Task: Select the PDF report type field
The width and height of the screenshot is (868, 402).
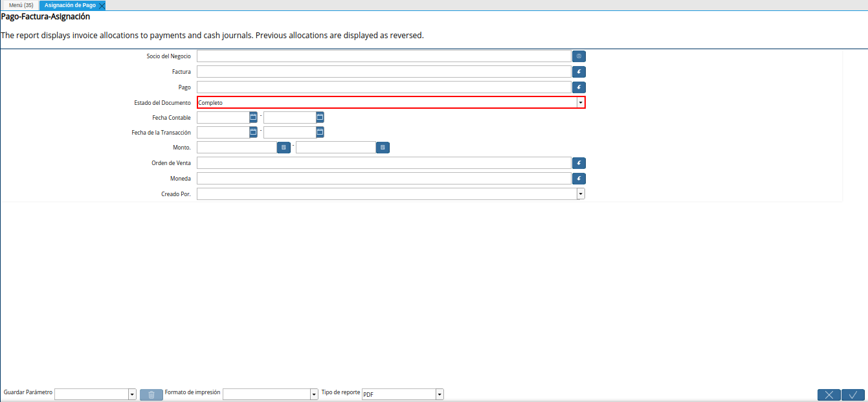Action: (x=399, y=394)
